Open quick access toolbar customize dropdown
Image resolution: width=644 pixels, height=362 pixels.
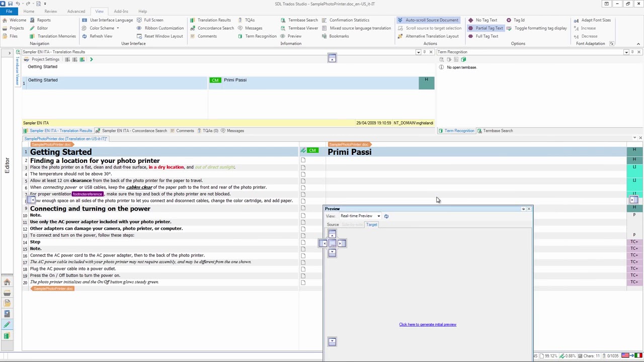pyautogui.click(x=45, y=4)
